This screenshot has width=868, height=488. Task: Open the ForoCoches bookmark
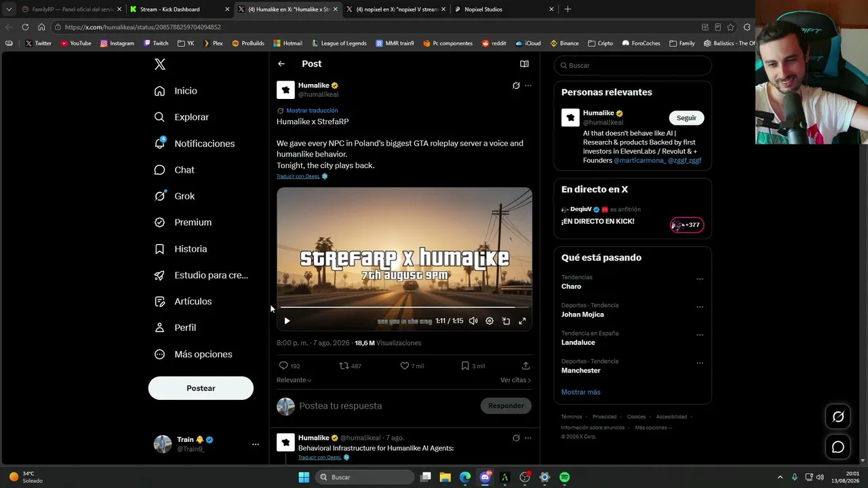(x=641, y=43)
